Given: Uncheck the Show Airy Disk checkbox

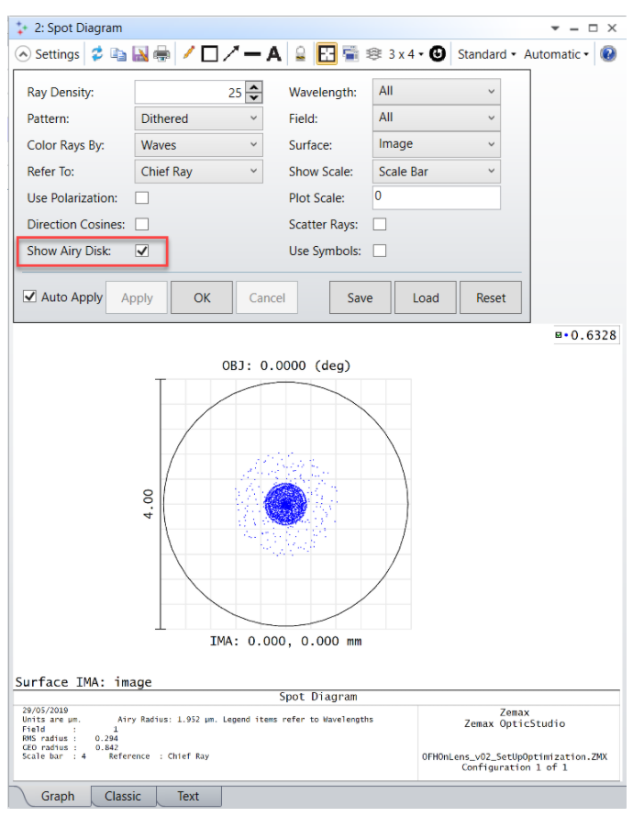Looking at the screenshot, I should point(142,251).
